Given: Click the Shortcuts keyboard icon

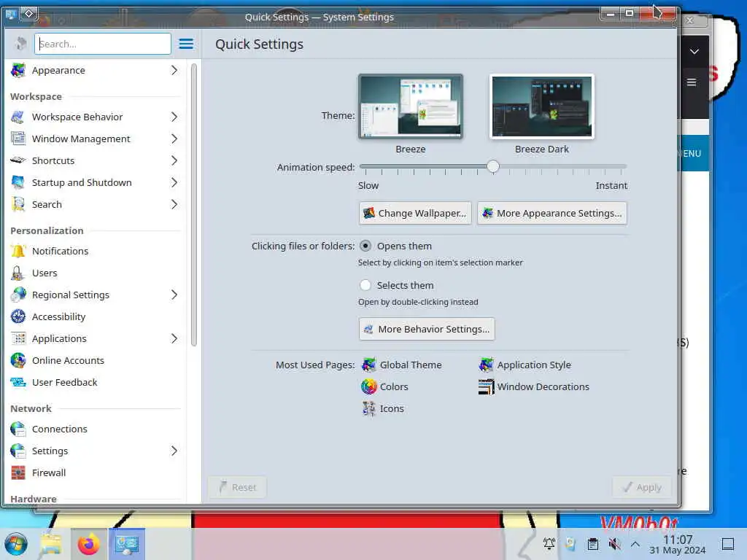Looking at the screenshot, I should 18,160.
